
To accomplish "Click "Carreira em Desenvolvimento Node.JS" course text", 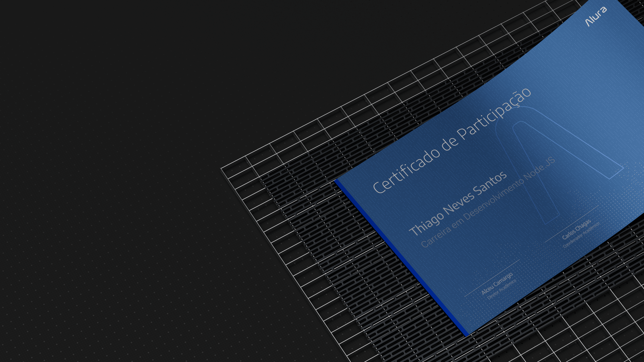I will pyautogui.click(x=488, y=202).
